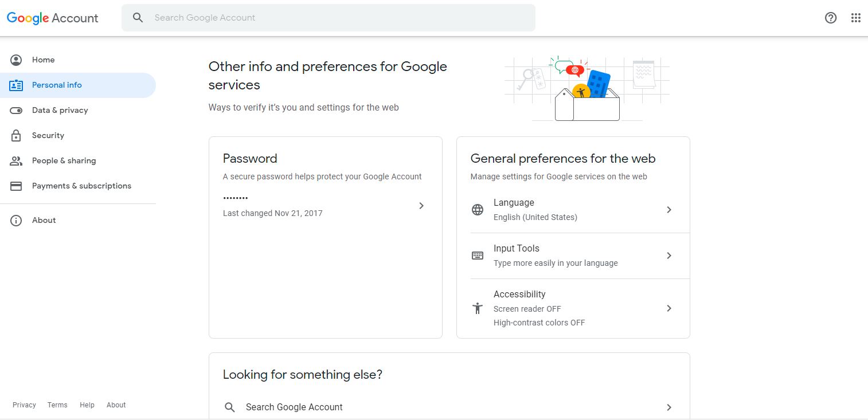The height and width of the screenshot is (420, 868).
Task: Expand the Accessibility settings chevron
Action: click(669, 308)
